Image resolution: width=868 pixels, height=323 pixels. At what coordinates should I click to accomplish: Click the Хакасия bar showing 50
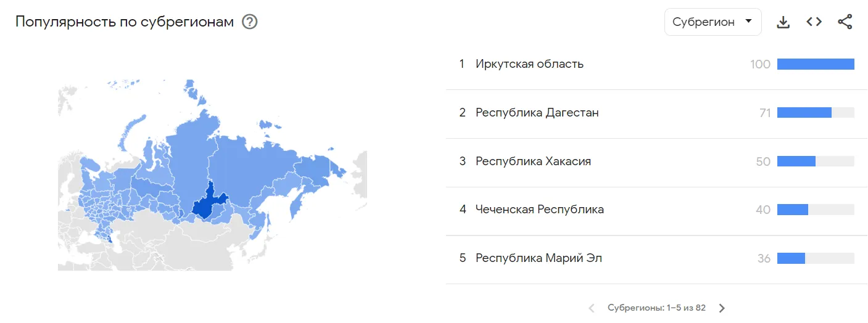(796, 162)
